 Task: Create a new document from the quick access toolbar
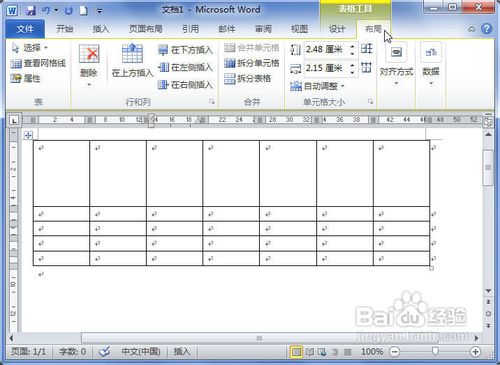tap(83, 11)
